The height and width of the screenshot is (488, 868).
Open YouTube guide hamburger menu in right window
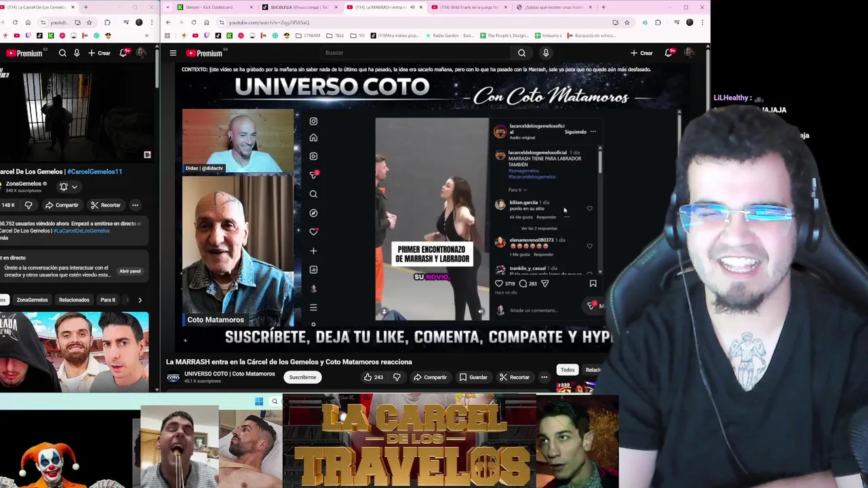point(173,53)
